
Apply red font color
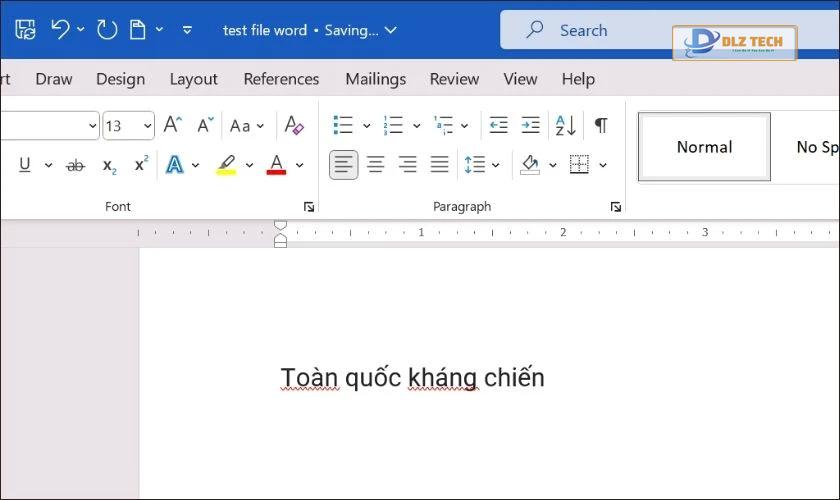[276, 165]
